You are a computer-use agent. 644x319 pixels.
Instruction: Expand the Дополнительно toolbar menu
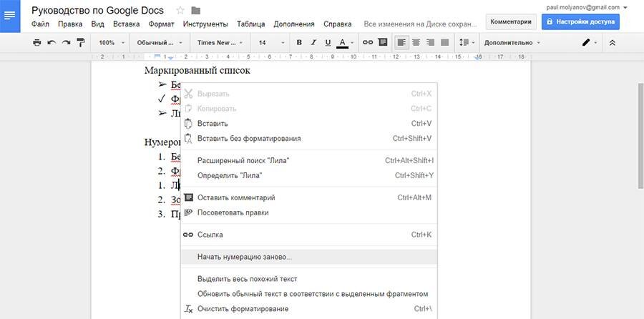tap(512, 43)
